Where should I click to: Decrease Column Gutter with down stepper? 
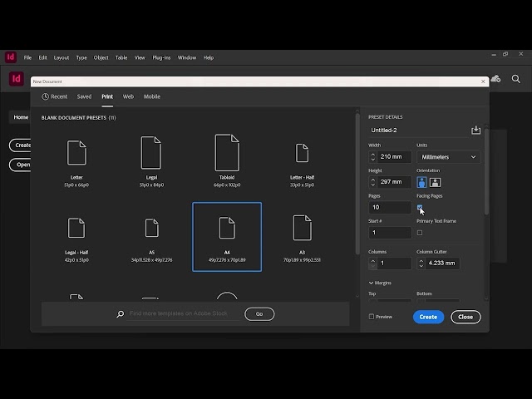click(421, 266)
